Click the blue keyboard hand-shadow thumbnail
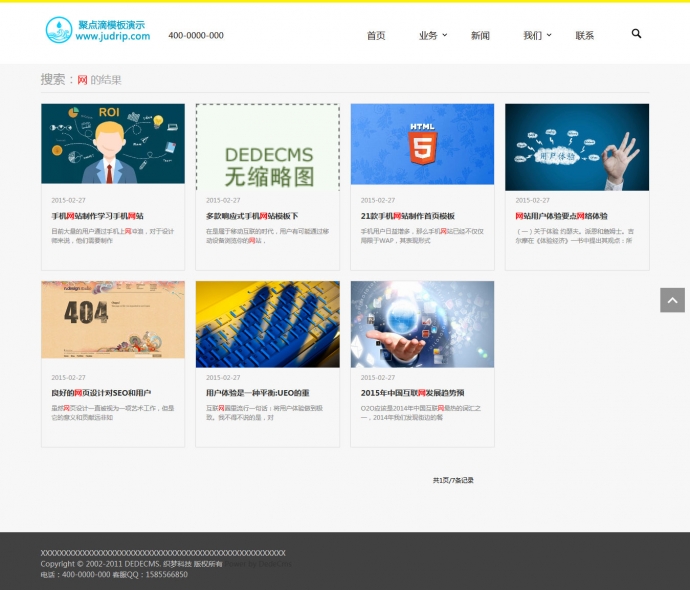This screenshot has height=590, width=690. pyautogui.click(x=268, y=324)
